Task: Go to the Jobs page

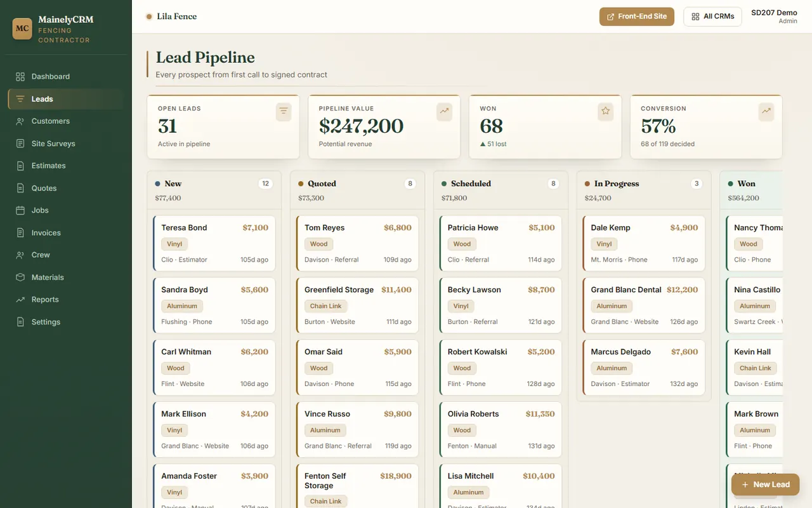Action: coord(66,210)
